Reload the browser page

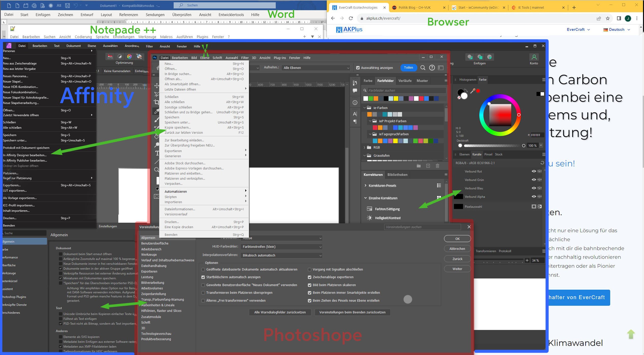(351, 18)
